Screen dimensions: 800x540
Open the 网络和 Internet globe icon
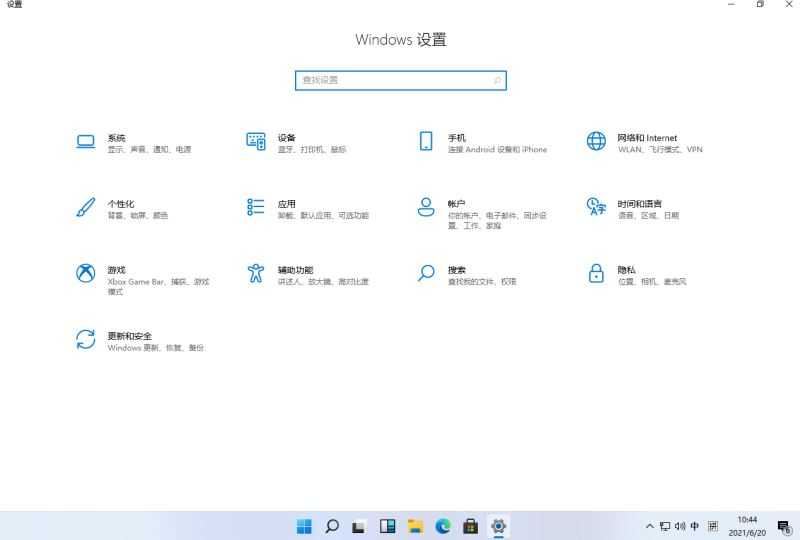(x=596, y=141)
